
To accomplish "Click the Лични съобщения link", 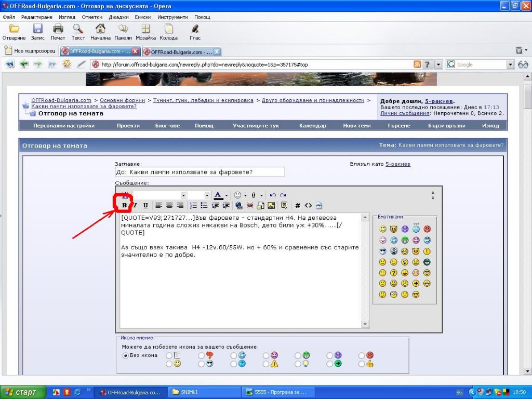I will tap(405, 113).
